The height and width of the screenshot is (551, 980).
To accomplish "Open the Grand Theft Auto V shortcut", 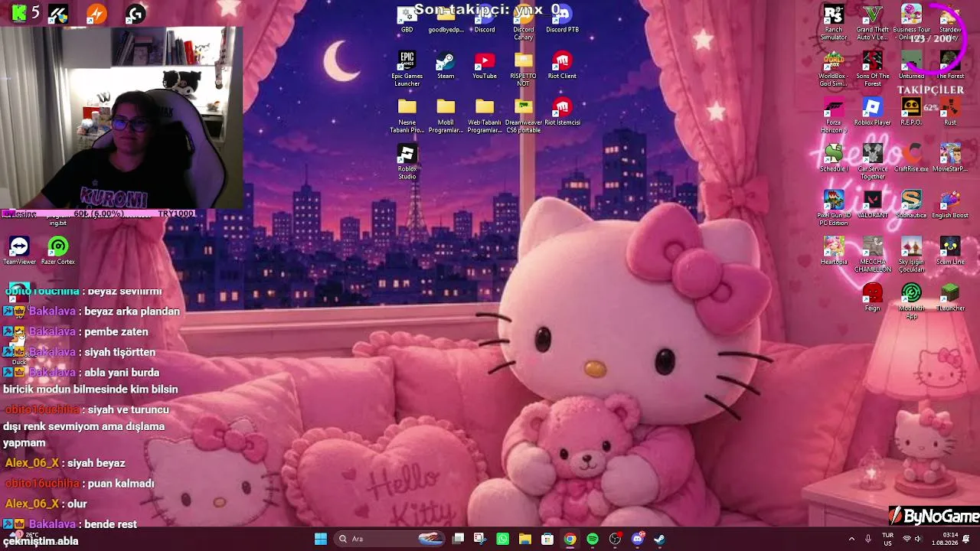I will point(872,23).
